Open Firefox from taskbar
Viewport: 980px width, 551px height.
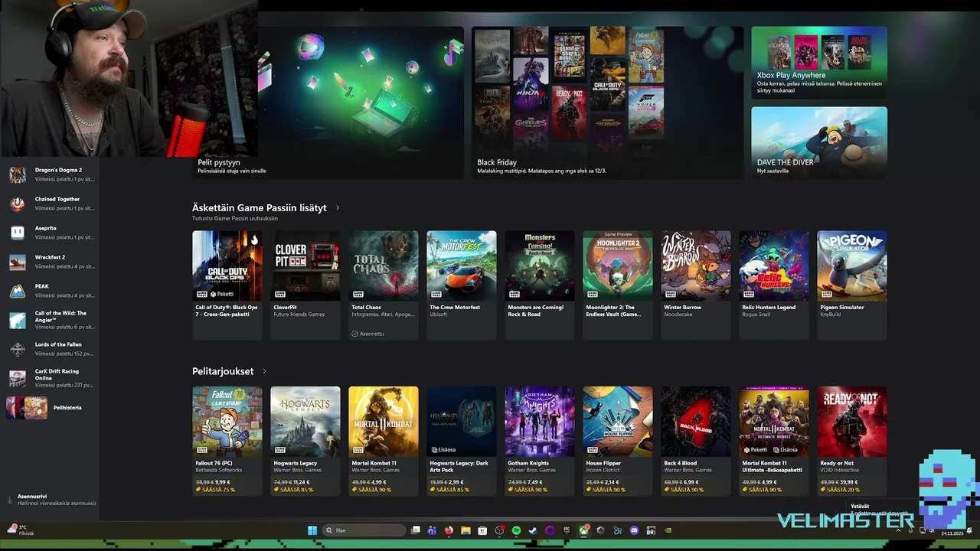449,530
